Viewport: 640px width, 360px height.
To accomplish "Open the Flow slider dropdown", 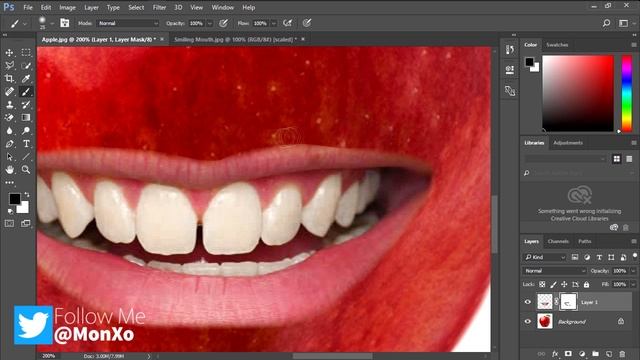I will [x=274, y=24].
